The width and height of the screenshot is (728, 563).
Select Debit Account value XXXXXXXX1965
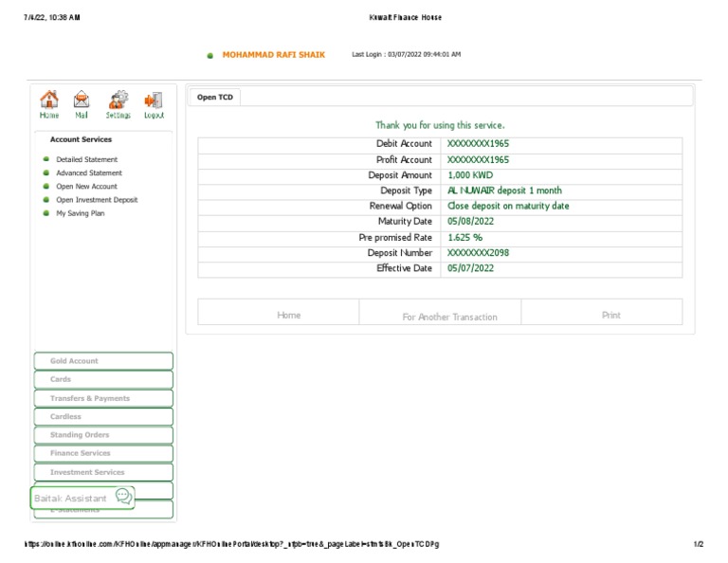478,143
